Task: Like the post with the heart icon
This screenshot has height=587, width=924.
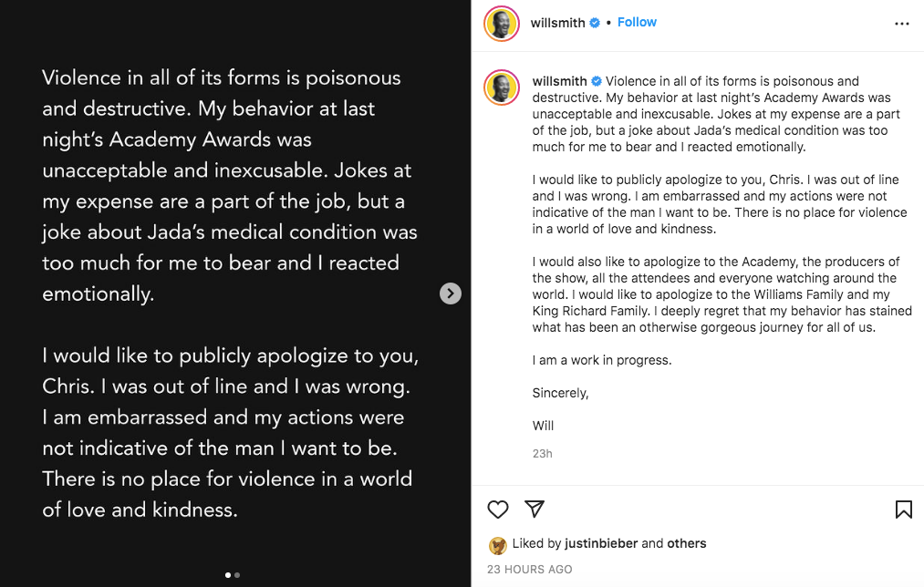Action: tap(497, 510)
